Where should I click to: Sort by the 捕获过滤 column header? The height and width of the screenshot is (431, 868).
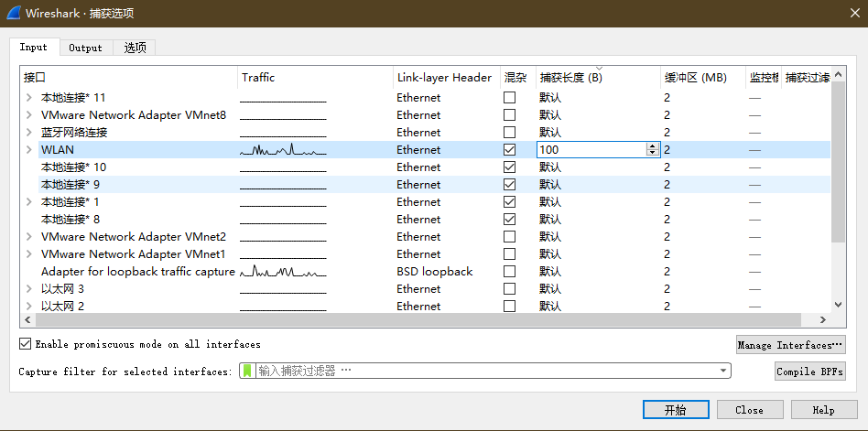point(806,78)
